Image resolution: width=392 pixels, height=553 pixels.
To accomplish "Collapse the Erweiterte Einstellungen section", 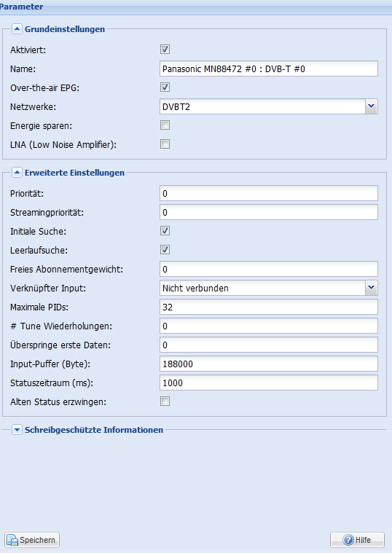I will click(17, 173).
